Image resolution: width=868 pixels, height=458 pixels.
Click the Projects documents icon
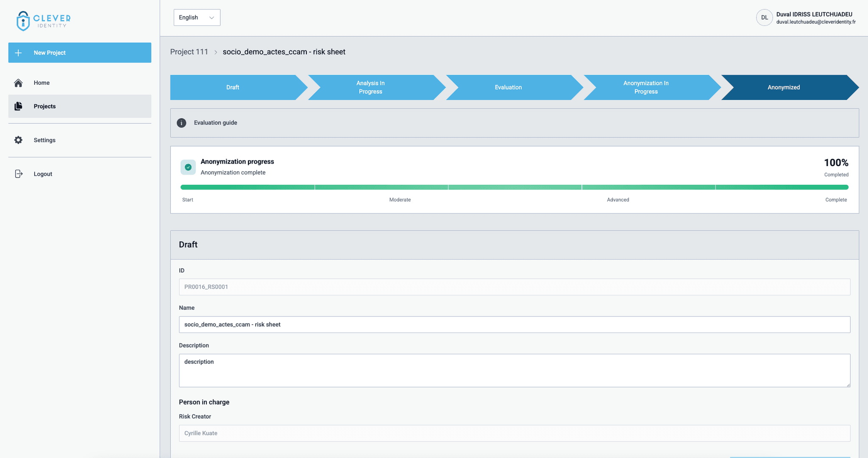(x=18, y=106)
